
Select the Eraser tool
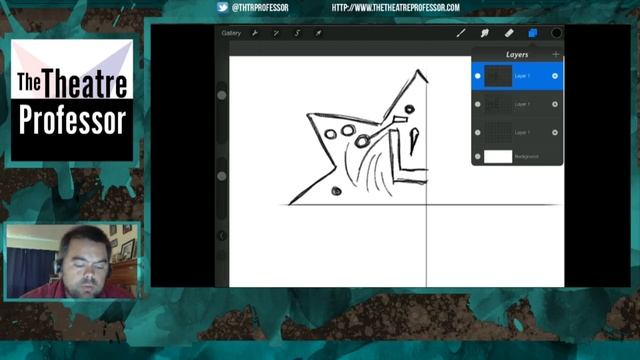(509, 33)
